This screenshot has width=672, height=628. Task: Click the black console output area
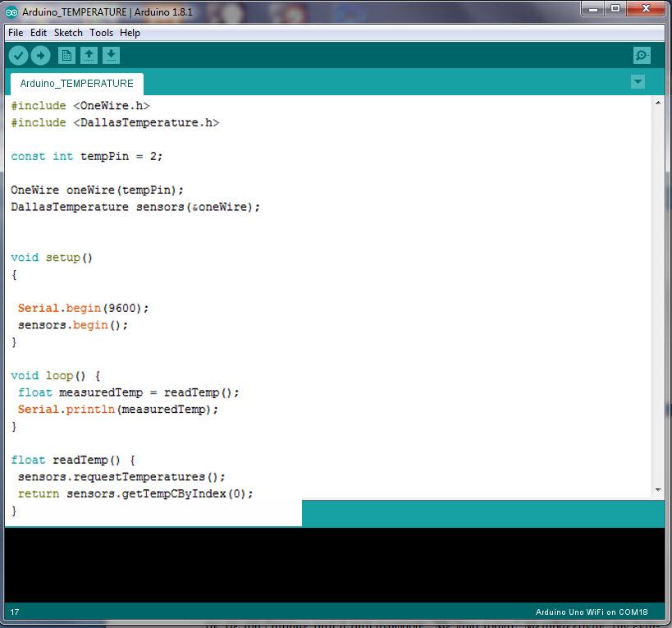click(334, 565)
